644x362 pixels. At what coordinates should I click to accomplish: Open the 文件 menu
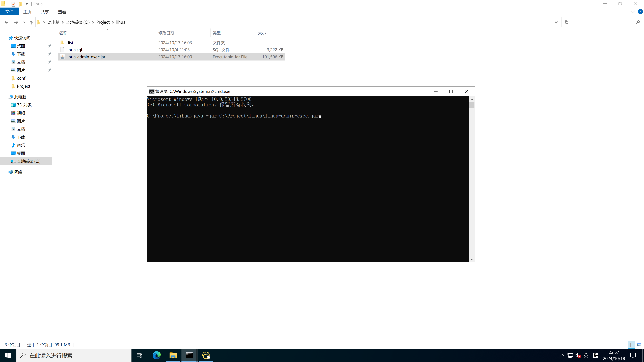[10, 12]
